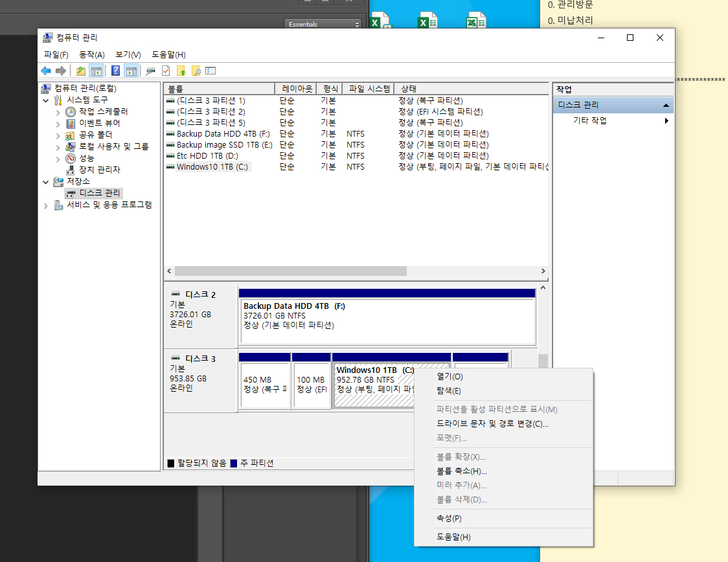Choose Open (열기) in the context menu
Viewport: 728px width, 562px height.
point(503,376)
